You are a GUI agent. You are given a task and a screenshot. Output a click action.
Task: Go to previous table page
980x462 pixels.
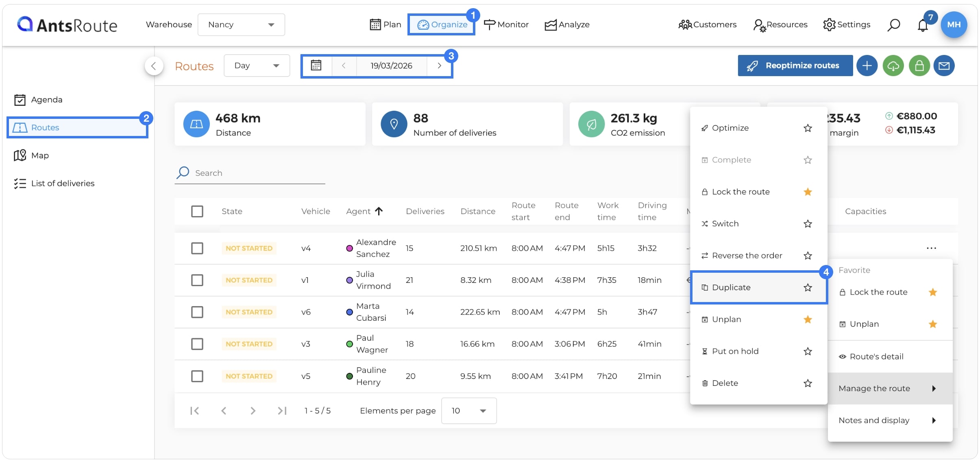click(224, 411)
